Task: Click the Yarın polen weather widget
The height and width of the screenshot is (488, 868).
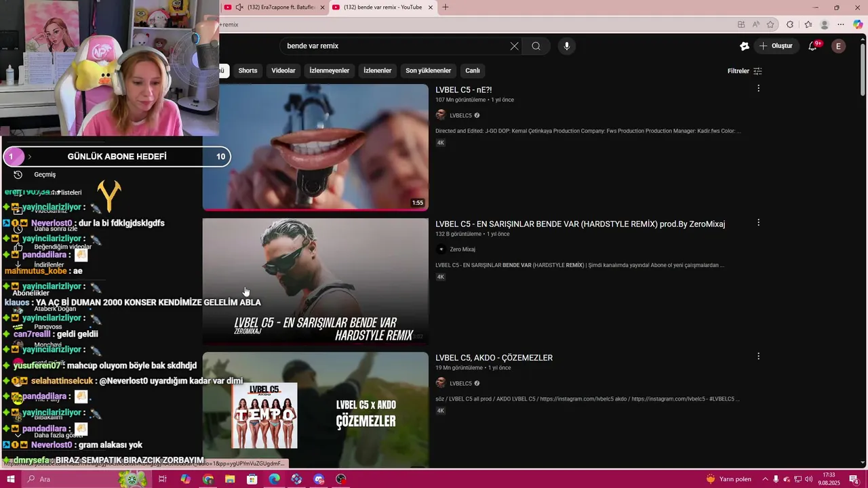Action: point(730,479)
